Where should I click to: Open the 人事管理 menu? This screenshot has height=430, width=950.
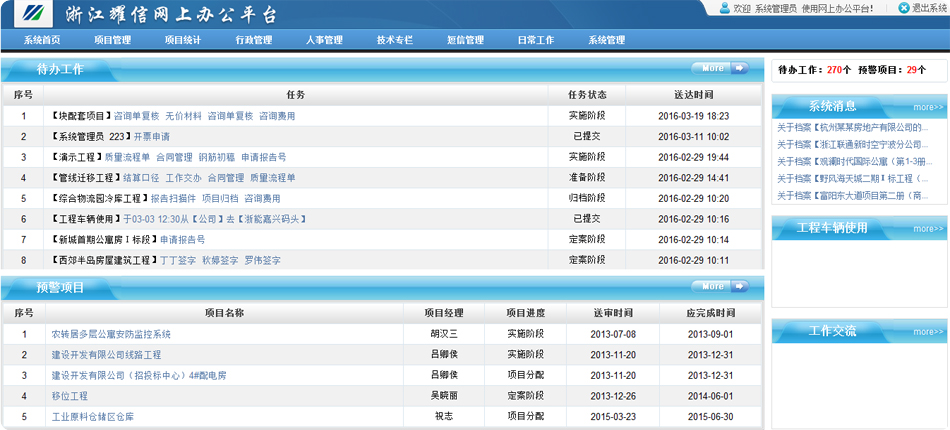point(324,40)
